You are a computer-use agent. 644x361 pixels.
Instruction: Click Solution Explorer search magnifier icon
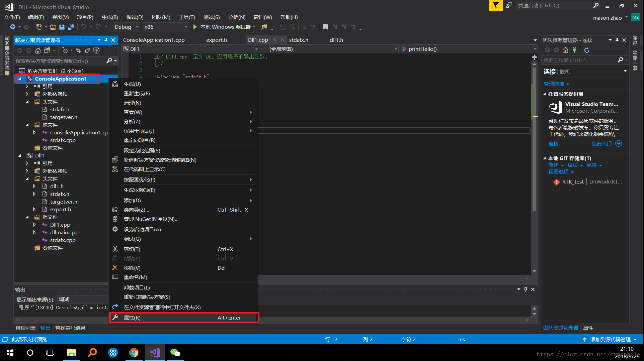[x=109, y=61]
